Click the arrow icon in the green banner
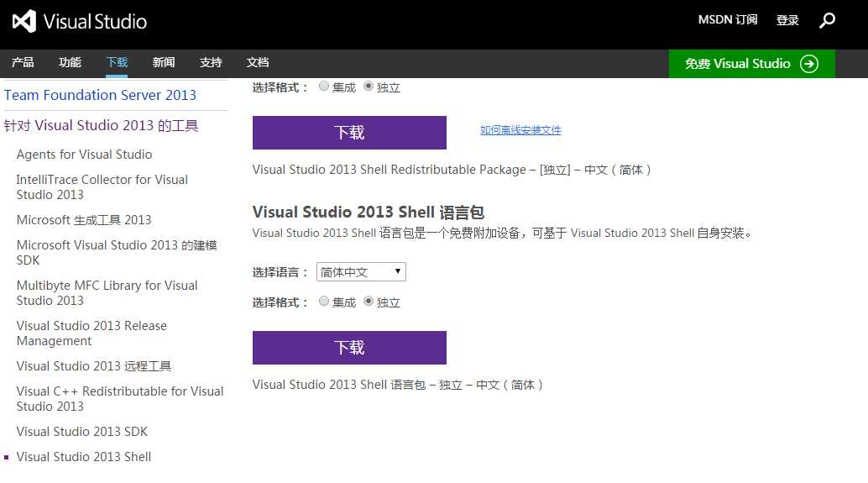 808,64
